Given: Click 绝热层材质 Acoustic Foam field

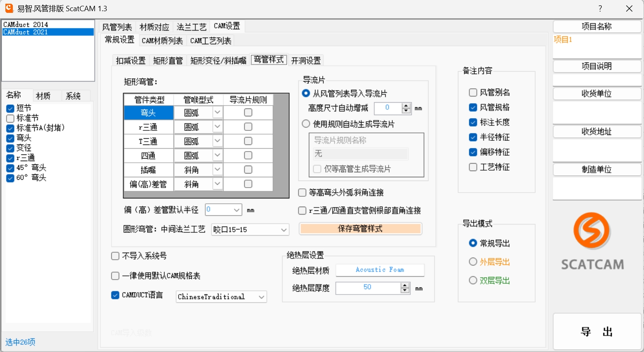Looking at the screenshot, I should pyautogui.click(x=380, y=270).
